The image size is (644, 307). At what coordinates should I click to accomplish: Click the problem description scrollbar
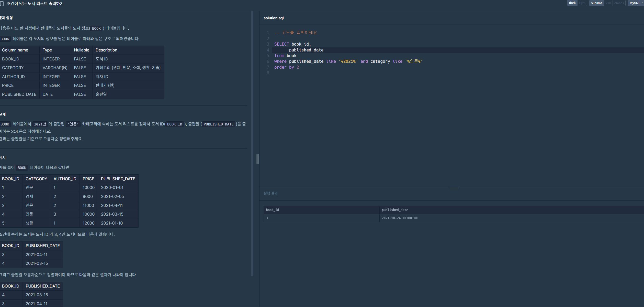click(x=252, y=143)
